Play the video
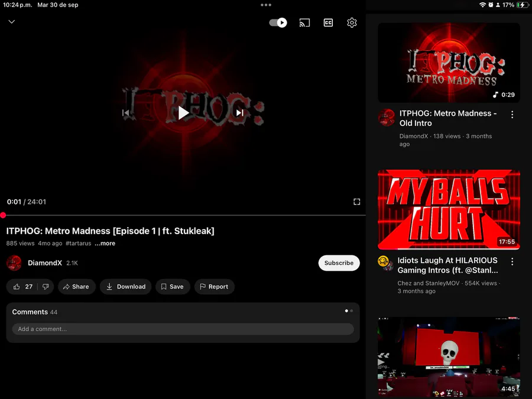Image resolution: width=532 pixels, height=399 pixels. [x=183, y=113]
